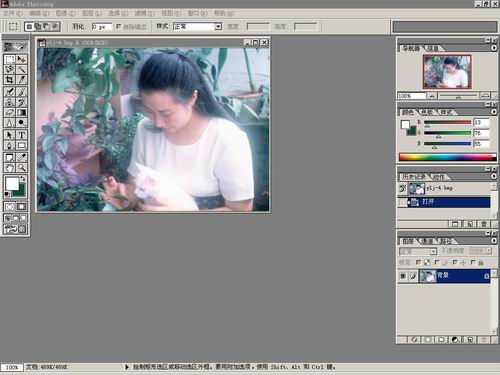The height and width of the screenshot is (375, 500).
Task: Click new layer set button in Layers panel
Action: (x=441, y=340)
